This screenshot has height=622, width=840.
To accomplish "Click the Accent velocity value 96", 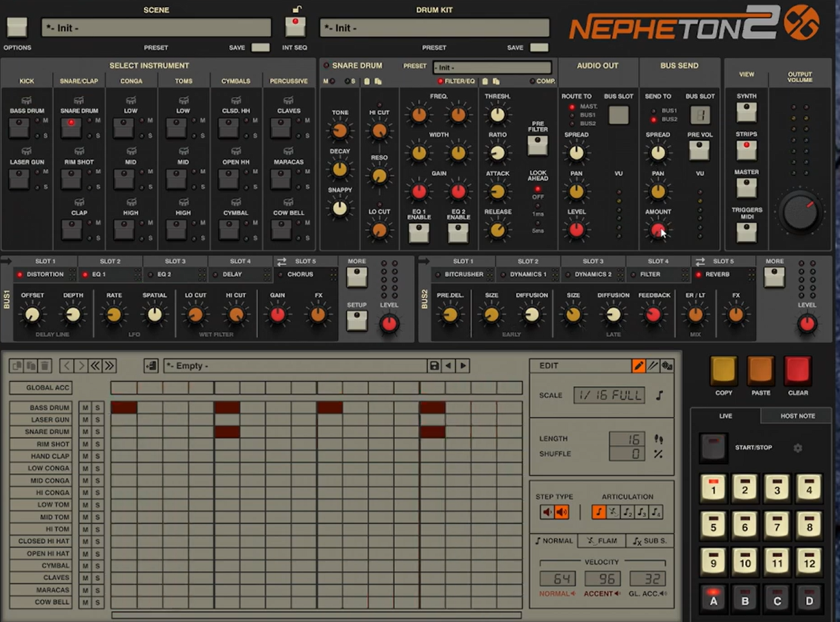I will (x=602, y=578).
